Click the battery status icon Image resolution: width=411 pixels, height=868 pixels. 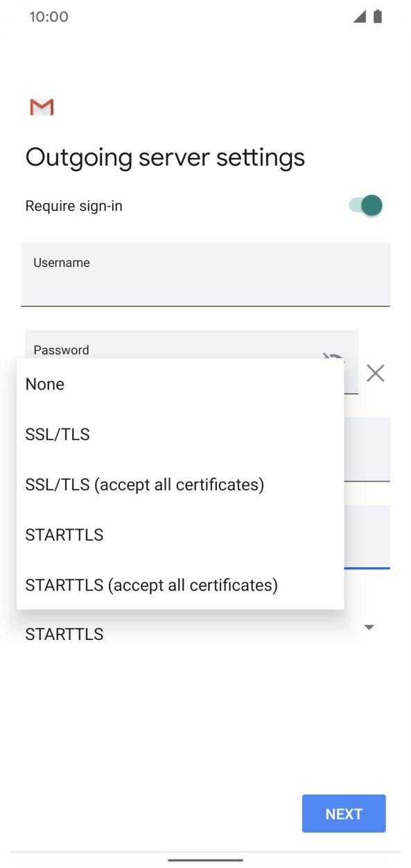[377, 15]
